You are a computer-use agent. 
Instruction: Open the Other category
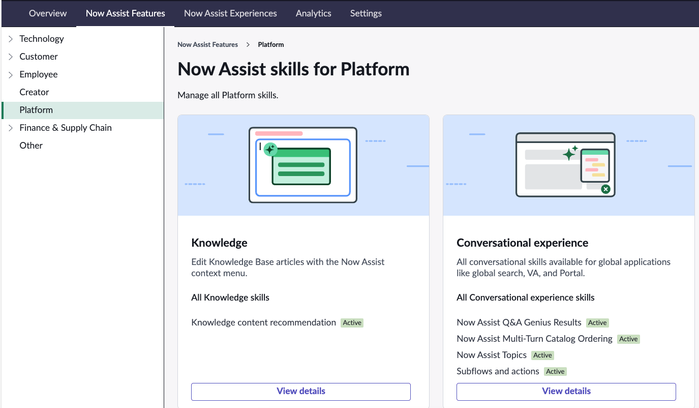point(31,146)
